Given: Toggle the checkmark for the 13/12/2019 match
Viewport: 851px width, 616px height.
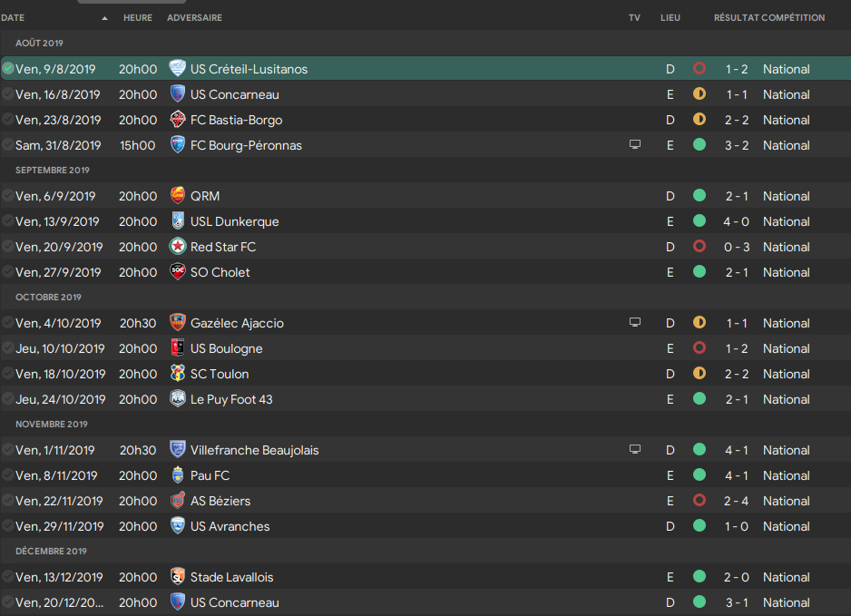Looking at the screenshot, I should tap(7, 576).
